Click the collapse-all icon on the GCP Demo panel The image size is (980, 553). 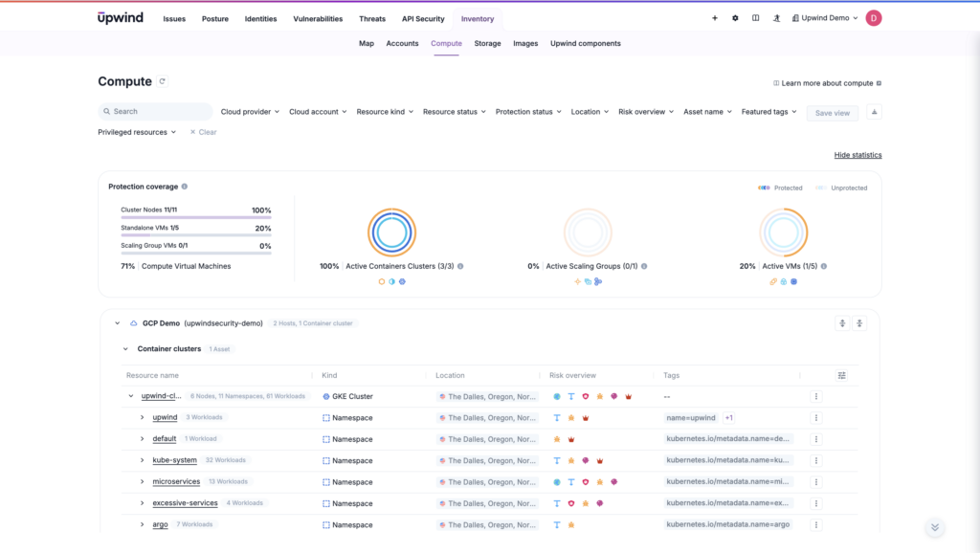(x=858, y=323)
